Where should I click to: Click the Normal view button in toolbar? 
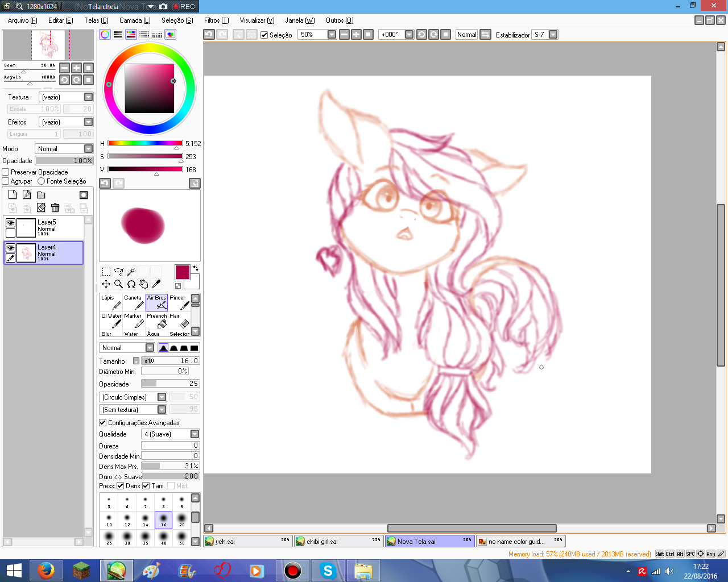coord(466,35)
